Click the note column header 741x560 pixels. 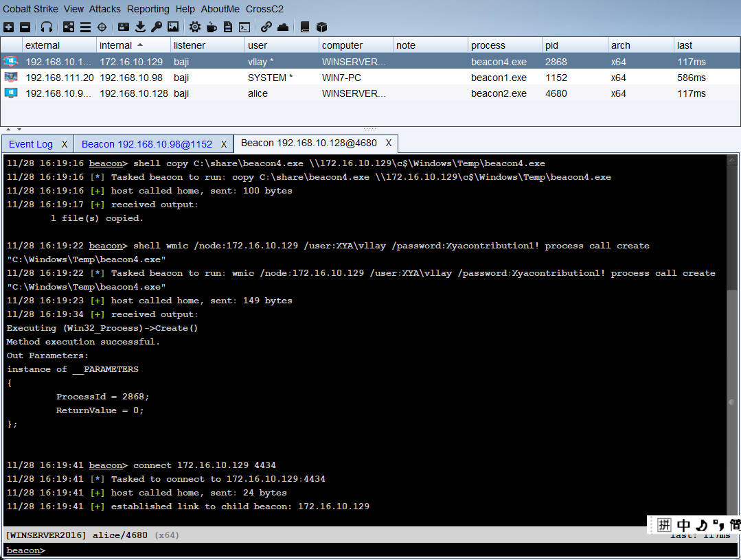coord(431,45)
